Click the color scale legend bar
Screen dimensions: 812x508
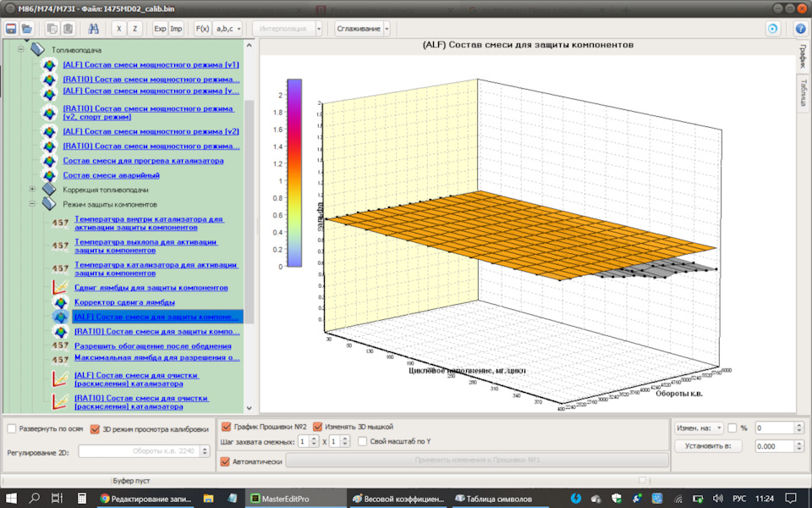(294, 173)
